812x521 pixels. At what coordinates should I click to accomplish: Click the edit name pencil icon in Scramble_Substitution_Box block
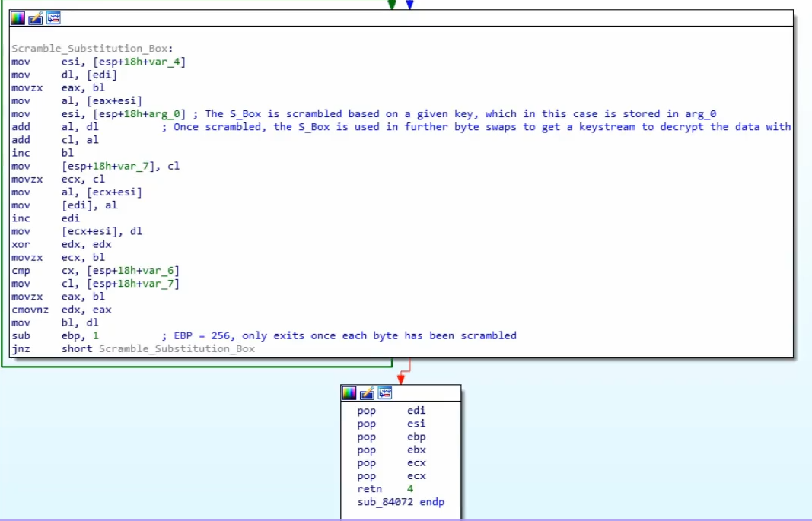(36, 18)
